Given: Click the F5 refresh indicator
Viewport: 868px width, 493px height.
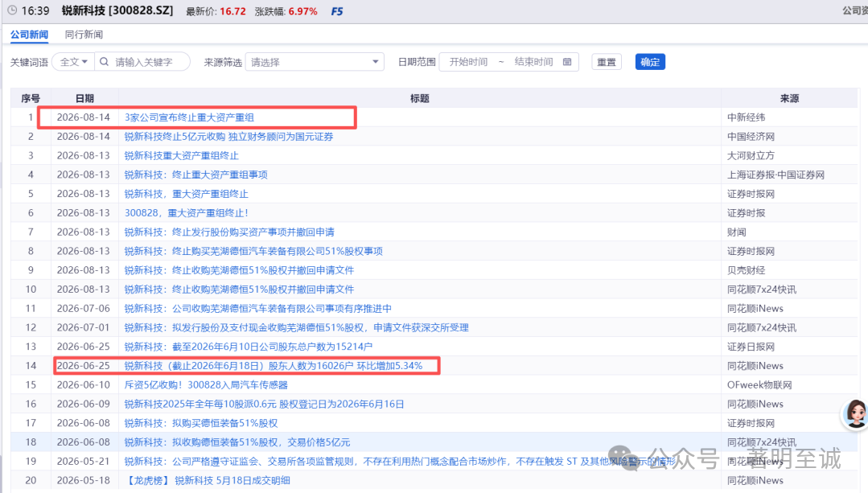Looking at the screenshot, I should tap(336, 11).
